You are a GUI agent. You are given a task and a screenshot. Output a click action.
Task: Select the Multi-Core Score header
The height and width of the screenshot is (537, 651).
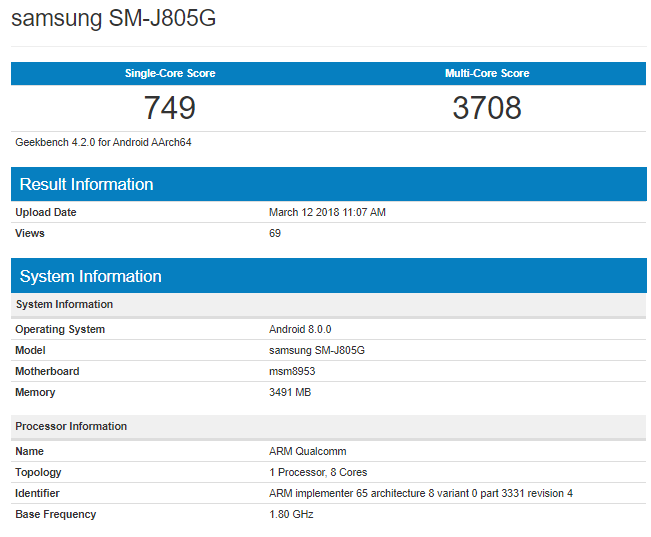(487, 73)
